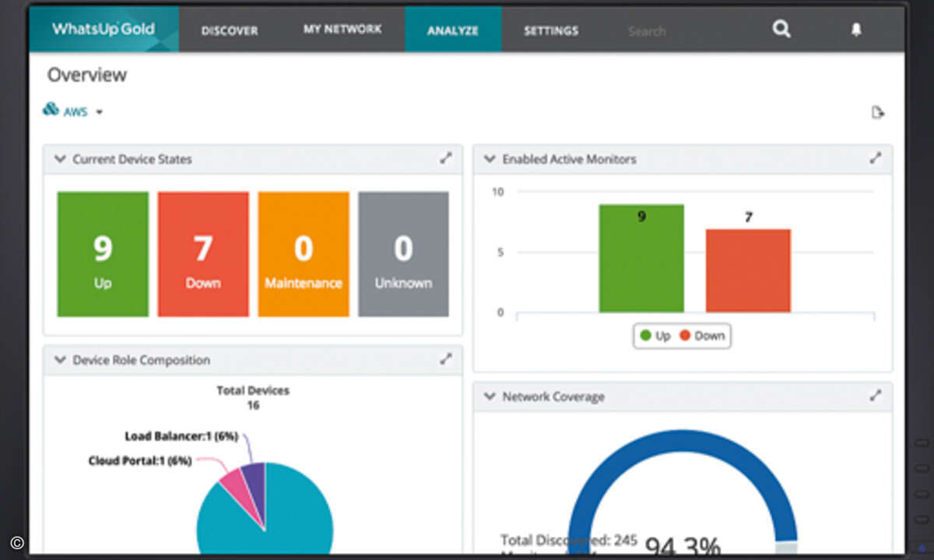Maximize the Device Role Composition panel
This screenshot has height=560, width=934.
[x=445, y=359]
